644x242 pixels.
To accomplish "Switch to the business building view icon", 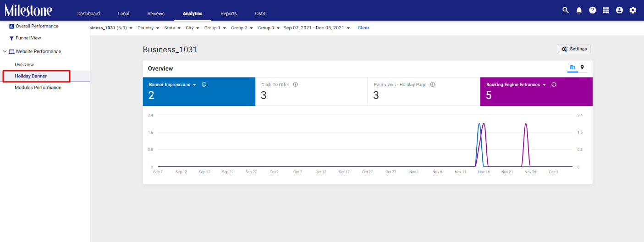I will 572,67.
